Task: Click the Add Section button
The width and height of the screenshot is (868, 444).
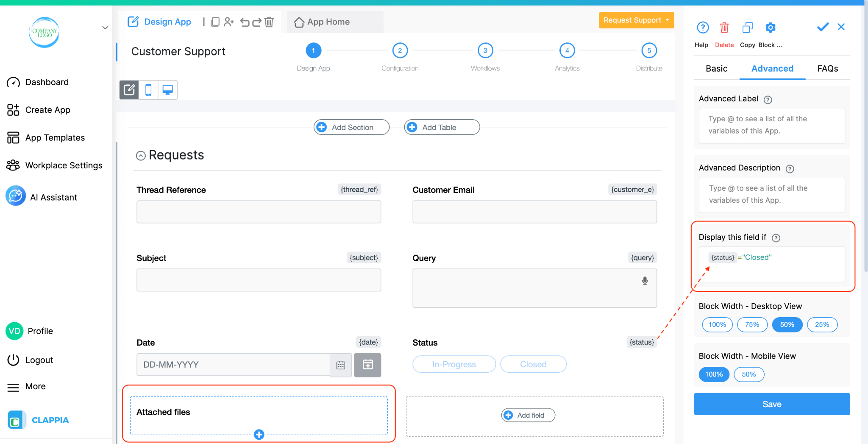Action: pos(351,127)
